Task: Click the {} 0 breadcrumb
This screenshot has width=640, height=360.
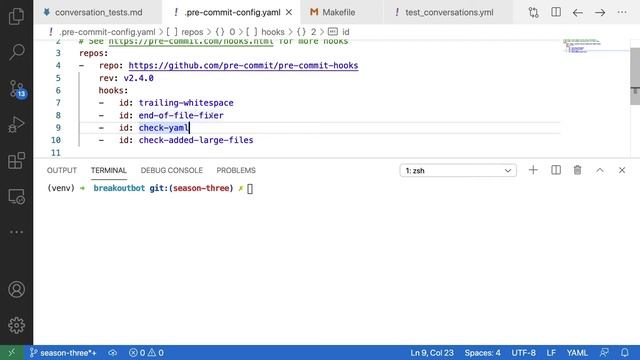Action: [x=225, y=32]
